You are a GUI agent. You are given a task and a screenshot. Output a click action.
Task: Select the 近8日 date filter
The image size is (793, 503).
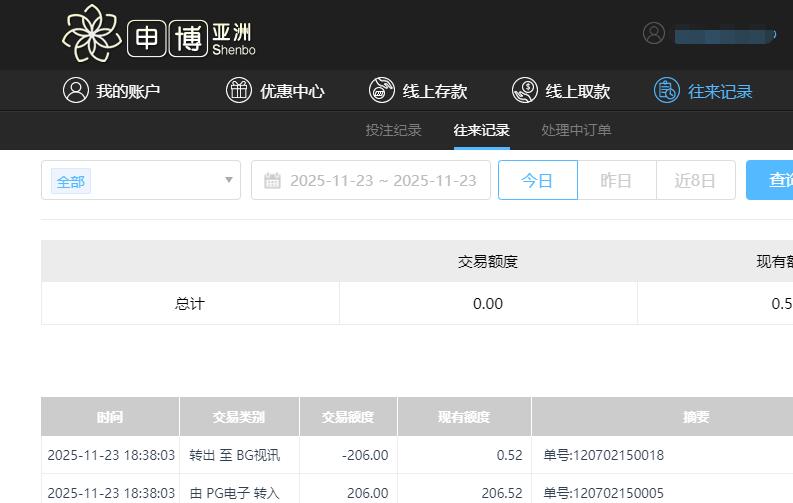(695, 180)
